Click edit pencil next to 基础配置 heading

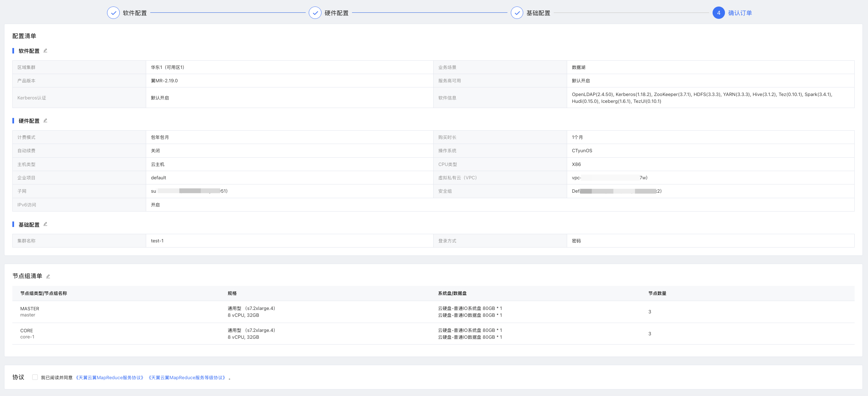[45, 224]
